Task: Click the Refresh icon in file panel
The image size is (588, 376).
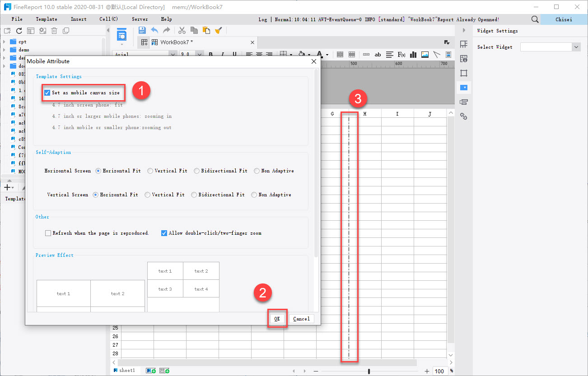Action: pos(19,31)
